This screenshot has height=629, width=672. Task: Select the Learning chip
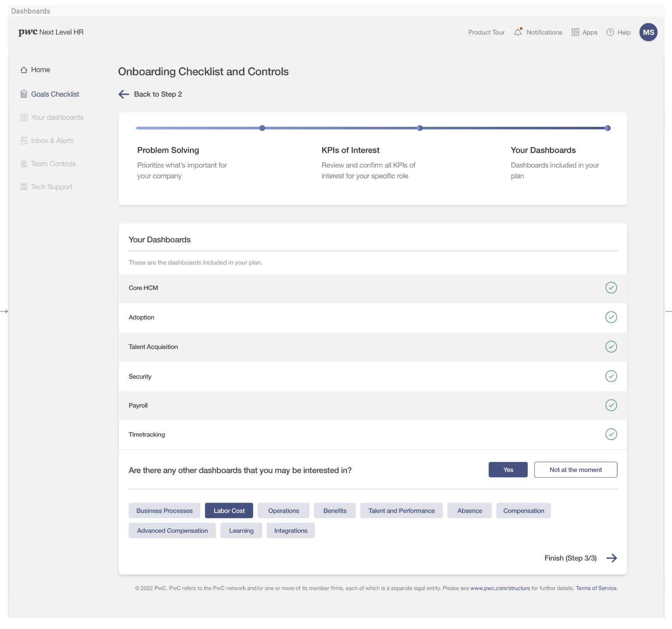[x=241, y=531]
